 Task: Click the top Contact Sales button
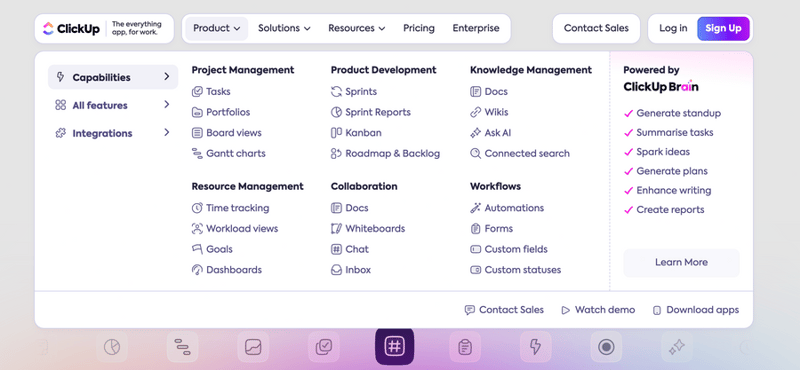pos(596,29)
